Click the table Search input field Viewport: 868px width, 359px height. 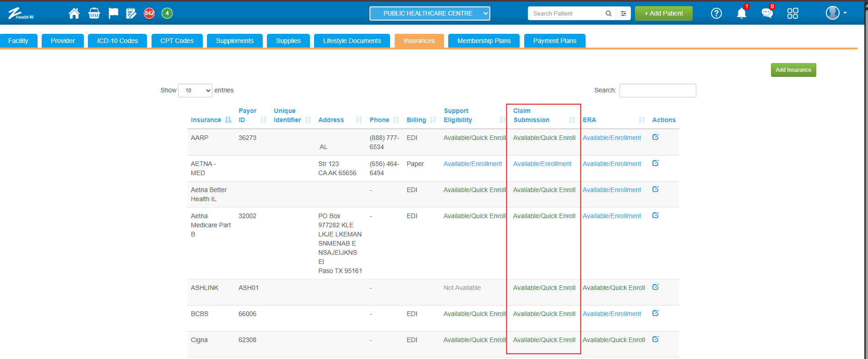pos(657,91)
